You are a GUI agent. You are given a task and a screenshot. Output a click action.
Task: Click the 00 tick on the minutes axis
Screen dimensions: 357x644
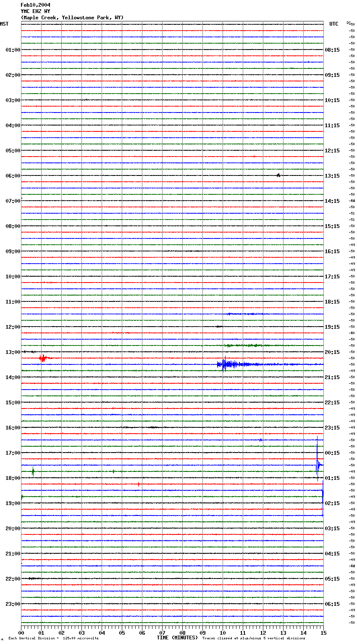click(x=21, y=633)
